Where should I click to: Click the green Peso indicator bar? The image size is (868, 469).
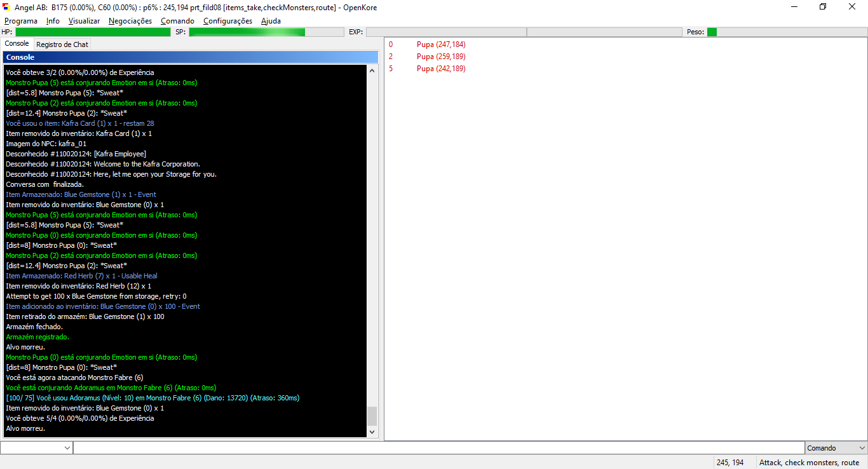click(x=712, y=32)
